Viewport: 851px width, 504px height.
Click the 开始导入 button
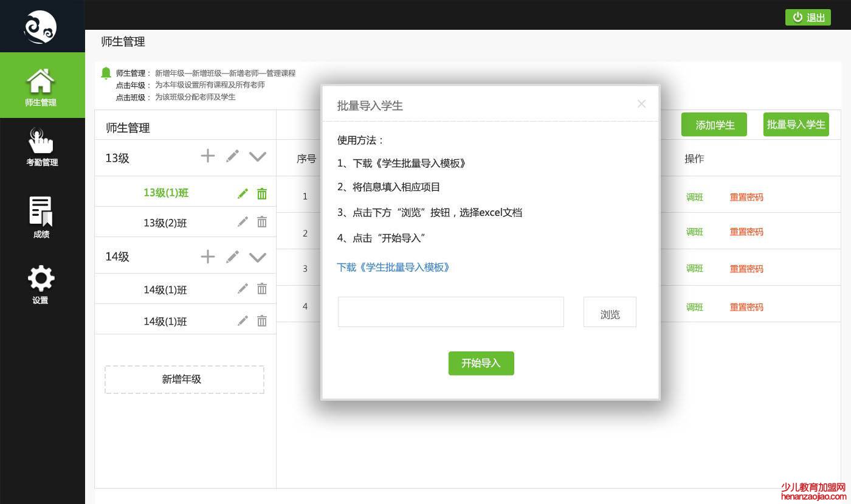click(x=481, y=363)
